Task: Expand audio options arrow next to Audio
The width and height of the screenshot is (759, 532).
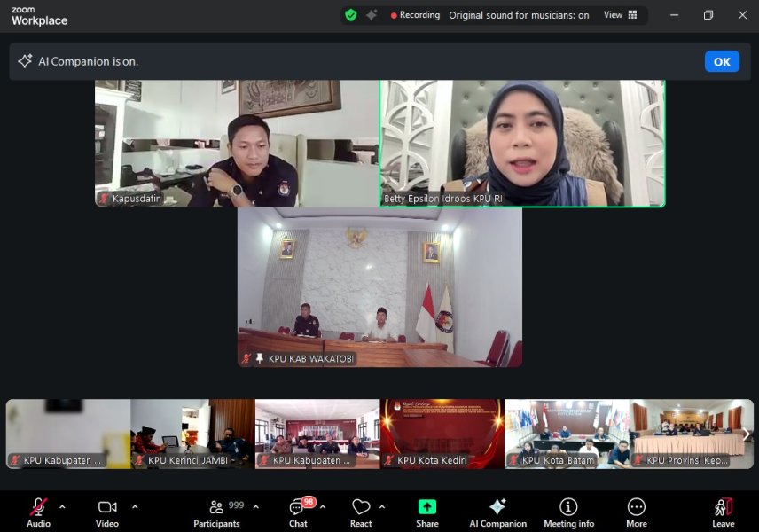Action: [62, 507]
